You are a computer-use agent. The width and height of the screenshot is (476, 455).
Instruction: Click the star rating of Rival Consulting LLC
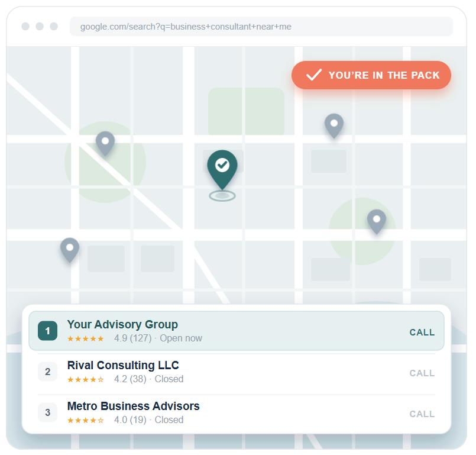86,379
